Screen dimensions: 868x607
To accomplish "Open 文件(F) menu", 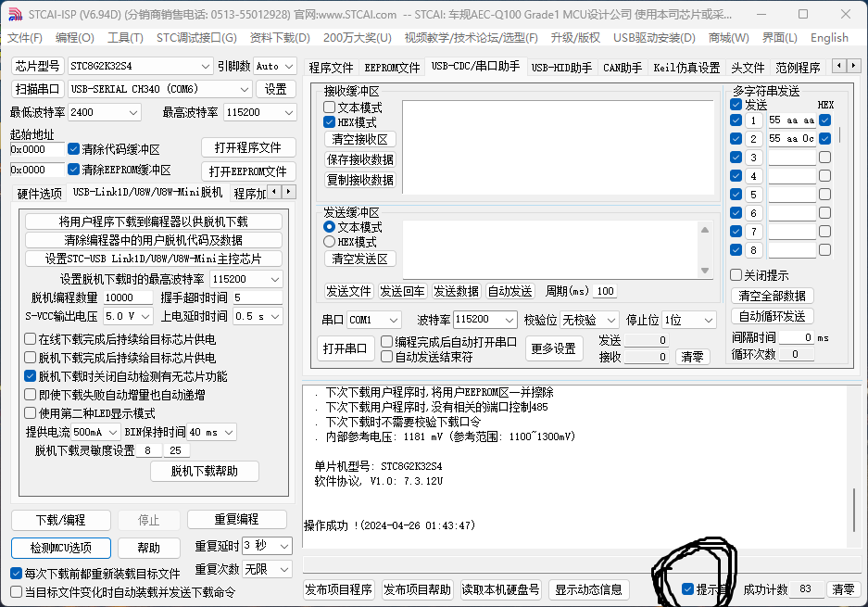I will click(x=25, y=38).
